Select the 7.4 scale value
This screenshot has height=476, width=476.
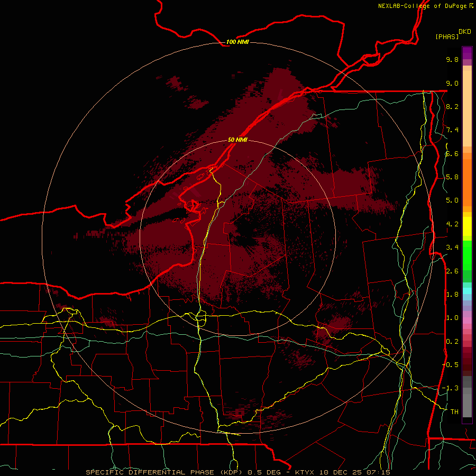point(452,130)
